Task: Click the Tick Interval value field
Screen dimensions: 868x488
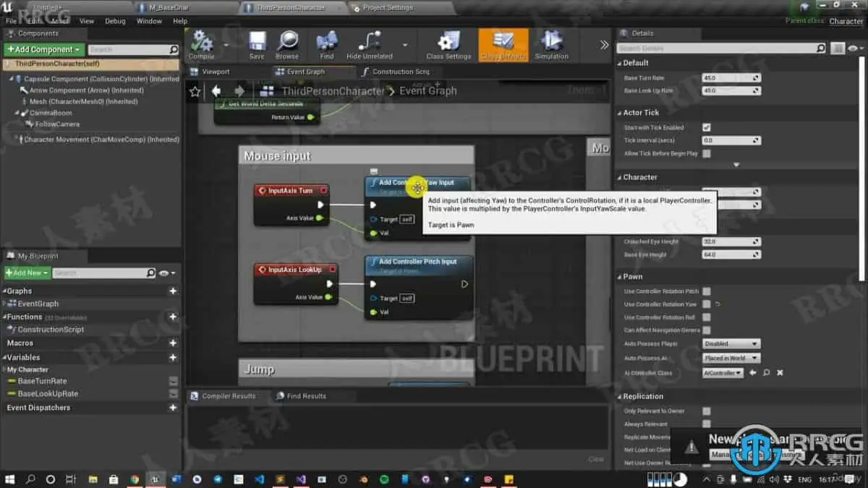Action: [x=731, y=140]
